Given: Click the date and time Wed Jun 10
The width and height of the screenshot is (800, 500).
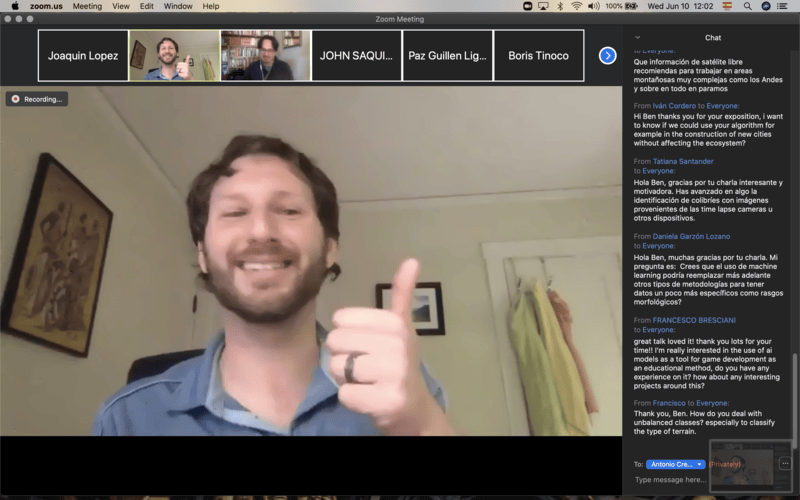Looking at the screenshot, I should [680, 6].
